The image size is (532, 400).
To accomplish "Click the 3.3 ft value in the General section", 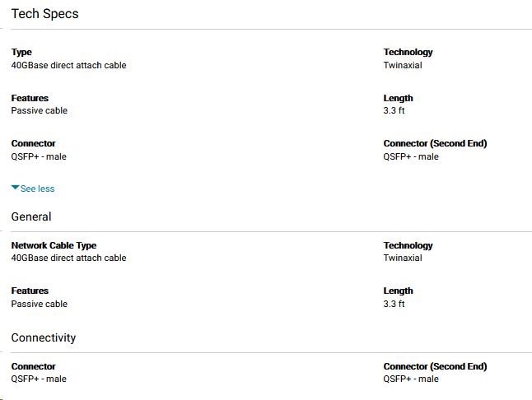I will [x=394, y=304].
